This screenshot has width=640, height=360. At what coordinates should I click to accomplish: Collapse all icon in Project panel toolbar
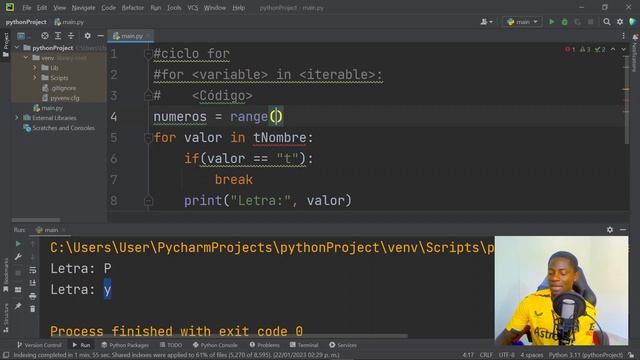[71, 36]
